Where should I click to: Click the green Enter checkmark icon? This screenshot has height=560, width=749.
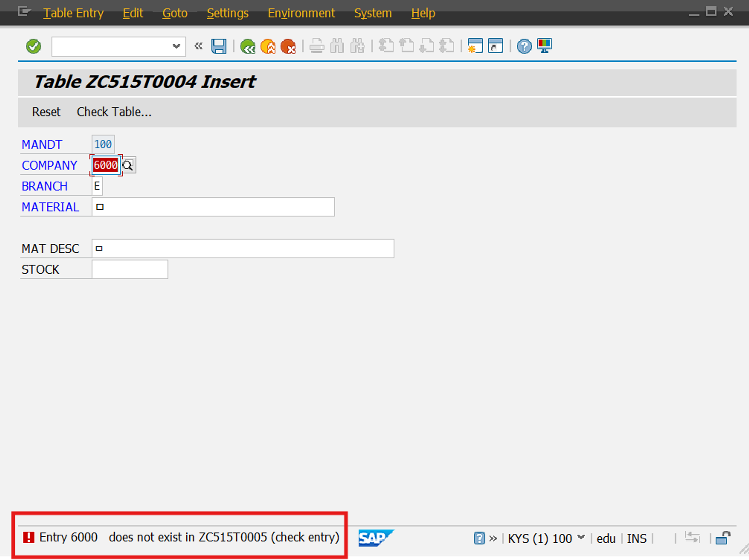(x=33, y=46)
